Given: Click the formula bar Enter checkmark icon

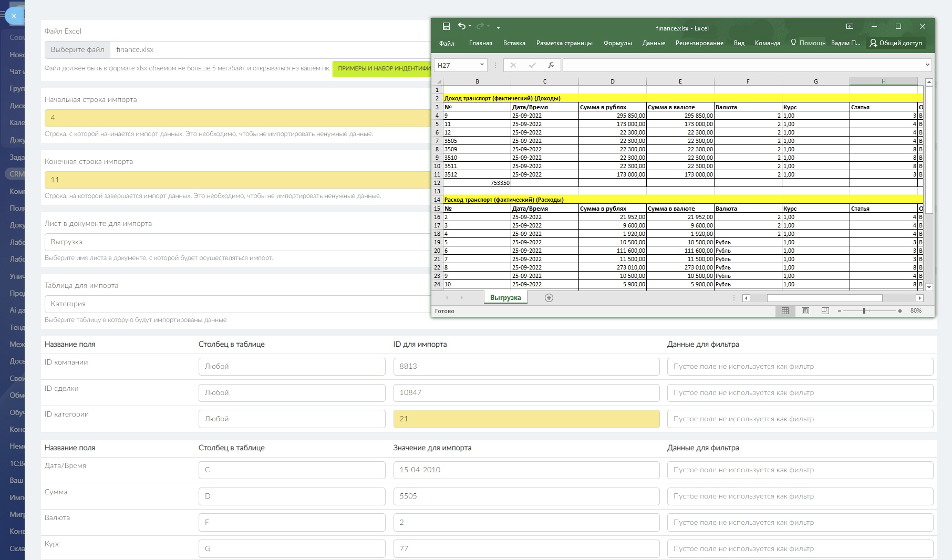Looking at the screenshot, I should pyautogui.click(x=532, y=65).
